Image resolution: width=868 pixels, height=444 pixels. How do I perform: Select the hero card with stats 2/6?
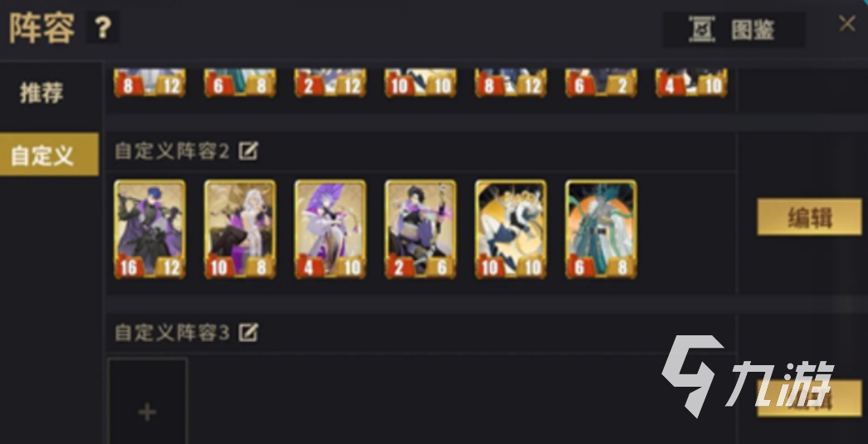click(x=421, y=229)
